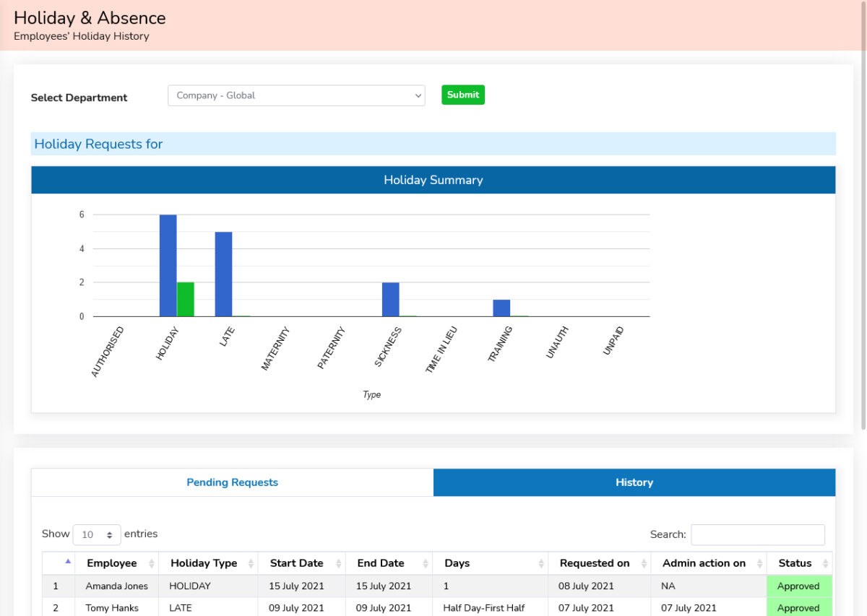Click the PATERNITY axis label

tap(332, 348)
